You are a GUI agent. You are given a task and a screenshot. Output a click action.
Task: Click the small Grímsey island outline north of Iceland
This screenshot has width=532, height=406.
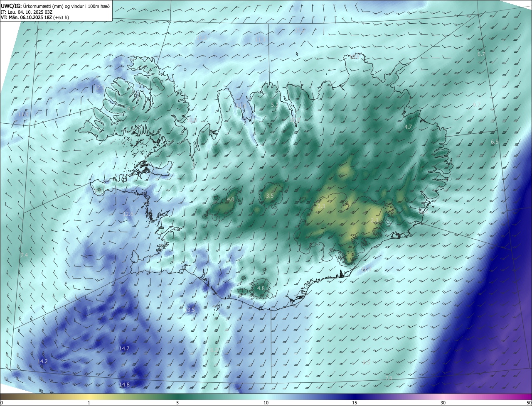pos(298,54)
